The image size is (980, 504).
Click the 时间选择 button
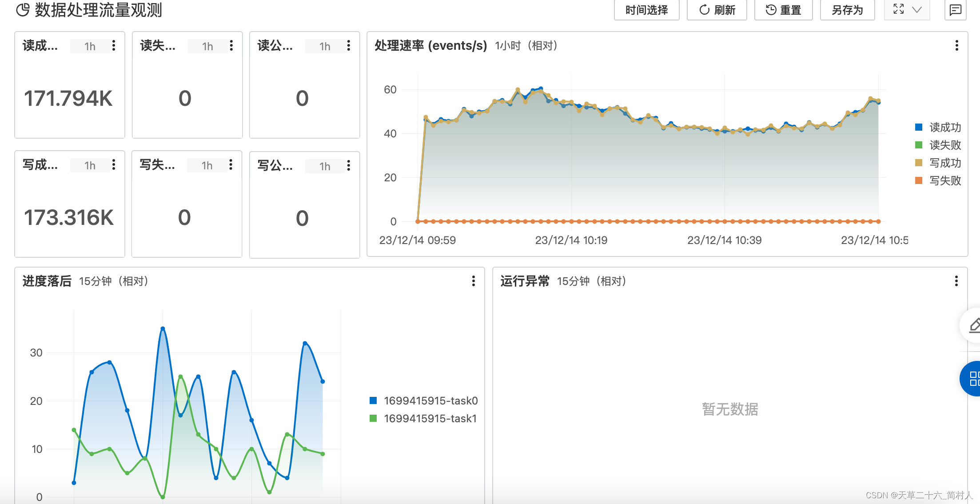[647, 10]
